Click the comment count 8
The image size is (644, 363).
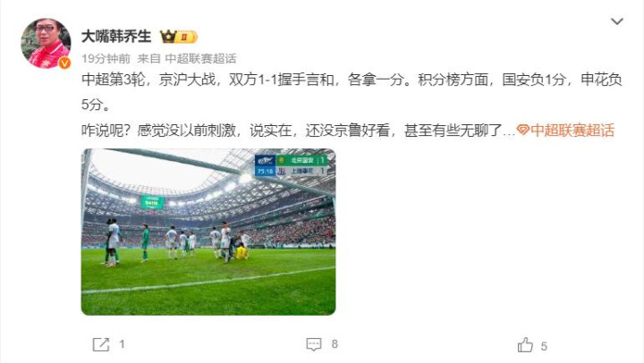[x=335, y=344]
